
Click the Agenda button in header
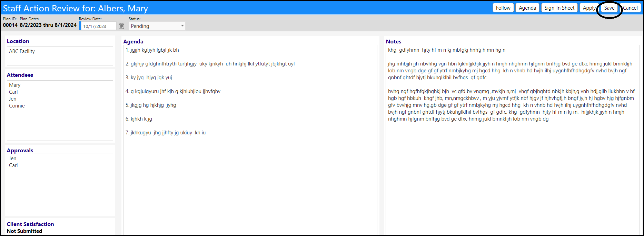coord(527,8)
